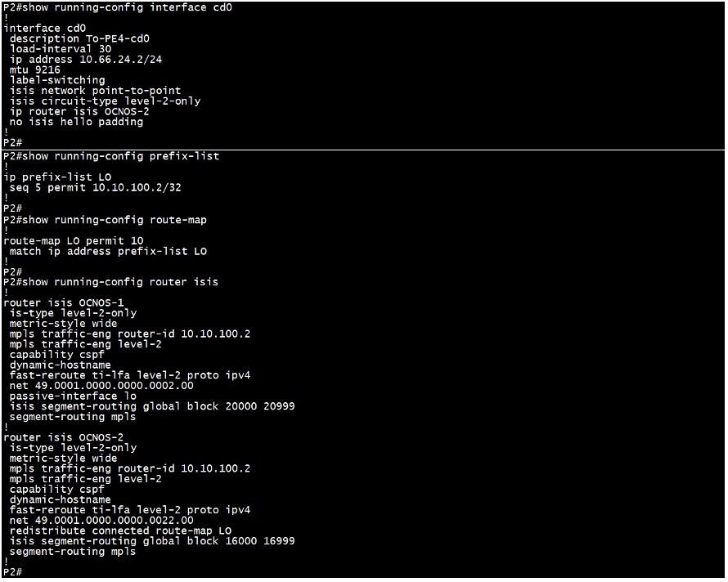This screenshot has width=728, height=582.
Task: Click segment-routing global block 20000 20999 line
Action: 152,406
